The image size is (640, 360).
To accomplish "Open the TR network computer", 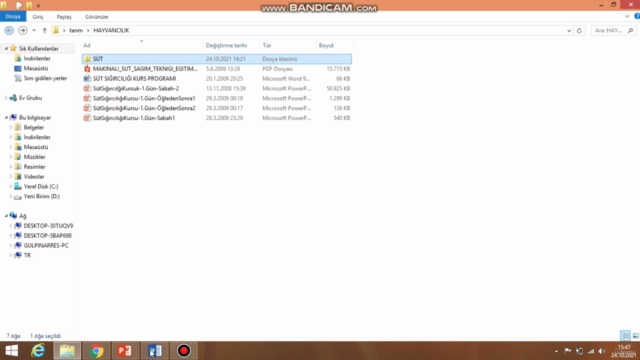I will coord(27,255).
